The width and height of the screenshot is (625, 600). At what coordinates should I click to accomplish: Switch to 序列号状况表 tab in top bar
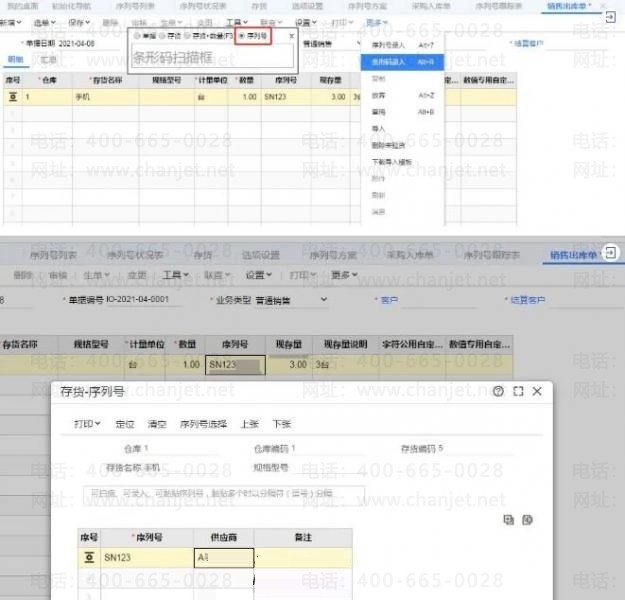pyautogui.click(x=202, y=6)
